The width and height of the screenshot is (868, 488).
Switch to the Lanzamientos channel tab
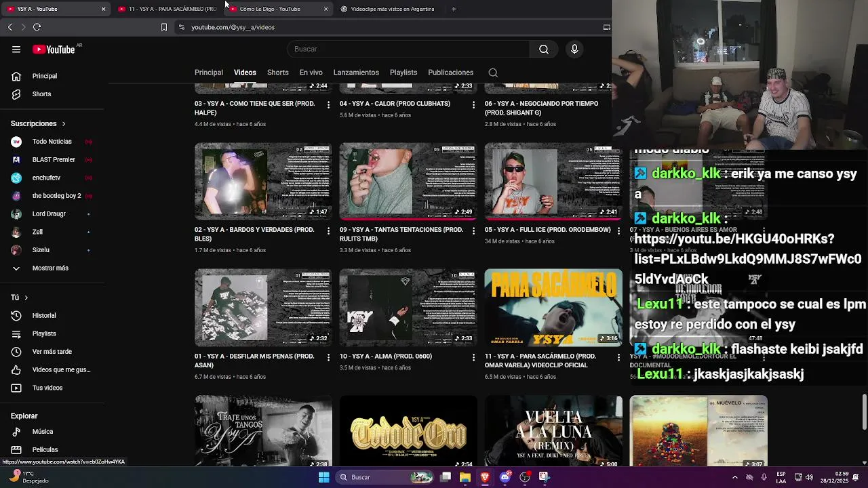tap(356, 73)
